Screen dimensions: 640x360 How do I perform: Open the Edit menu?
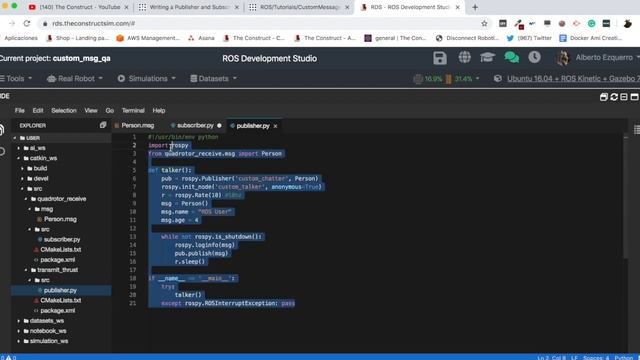pyautogui.click(x=38, y=111)
